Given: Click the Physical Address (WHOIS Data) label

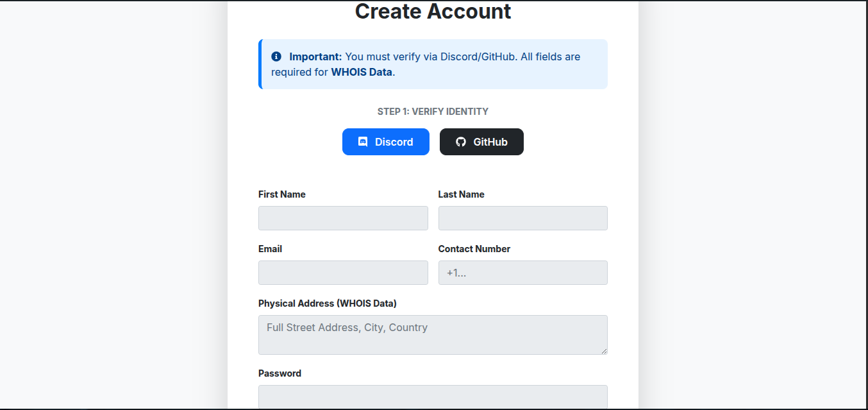Looking at the screenshot, I should tap(328, 303).
